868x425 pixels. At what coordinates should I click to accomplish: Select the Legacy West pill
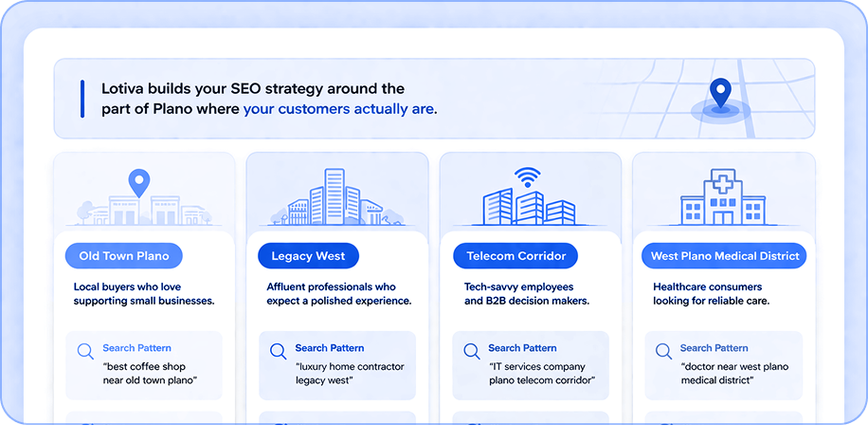(308, 256)
